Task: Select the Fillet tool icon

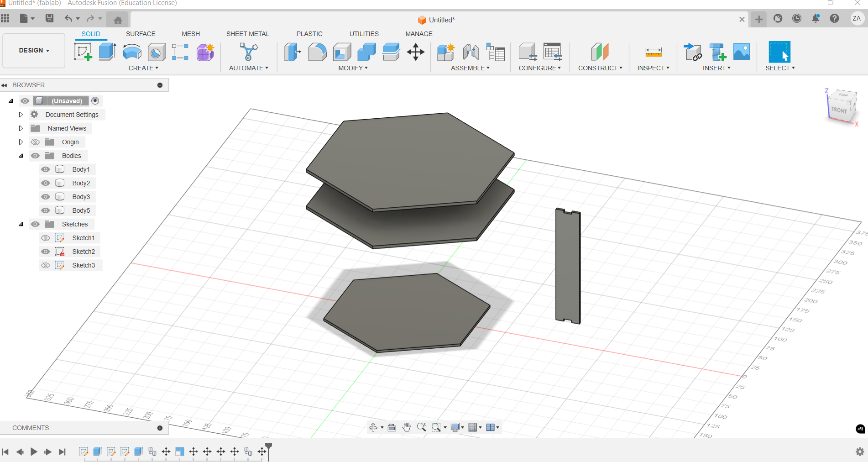Action: pyautogui.click(x=317, y=52)
